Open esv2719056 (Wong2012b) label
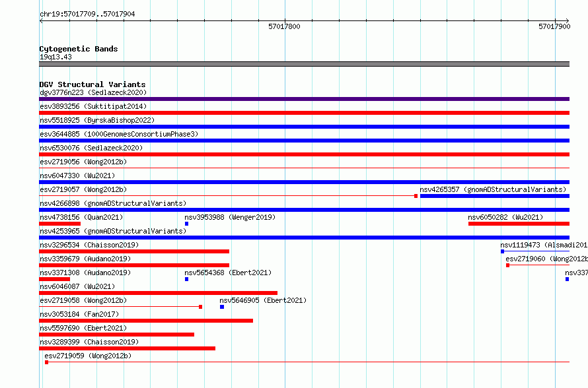 (x=83, y=162)
